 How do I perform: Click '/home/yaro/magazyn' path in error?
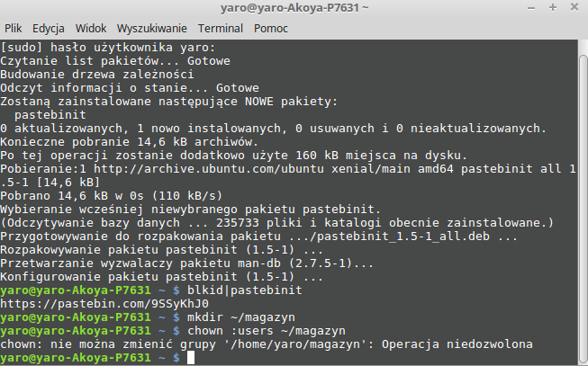pyautogui.click(x=295, y=344)
